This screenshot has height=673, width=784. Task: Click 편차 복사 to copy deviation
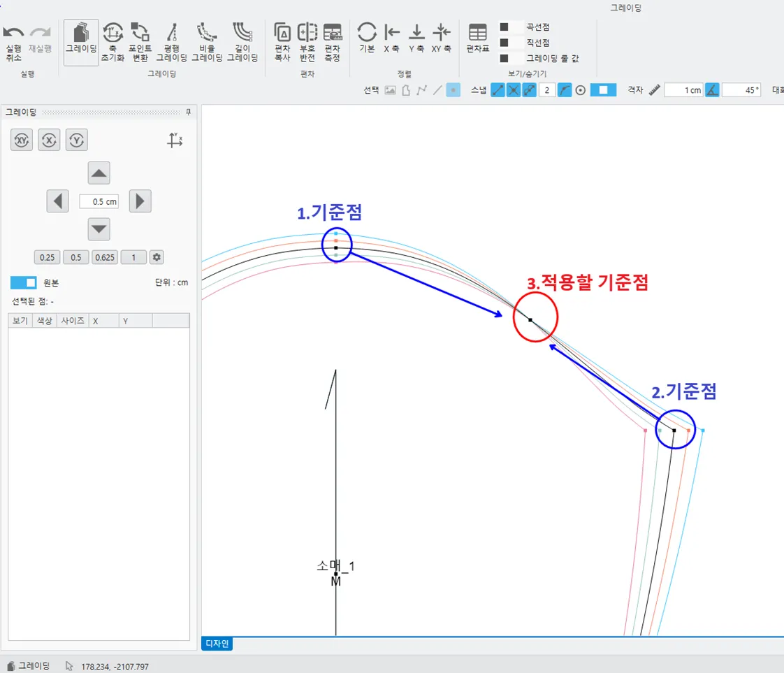tap(282, 42)
